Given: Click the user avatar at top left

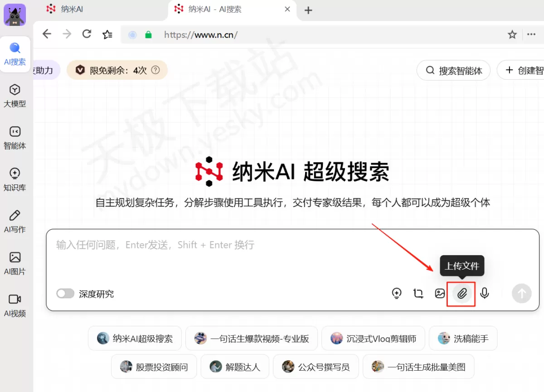Looking at the screenshot, I should click(15, 15).
